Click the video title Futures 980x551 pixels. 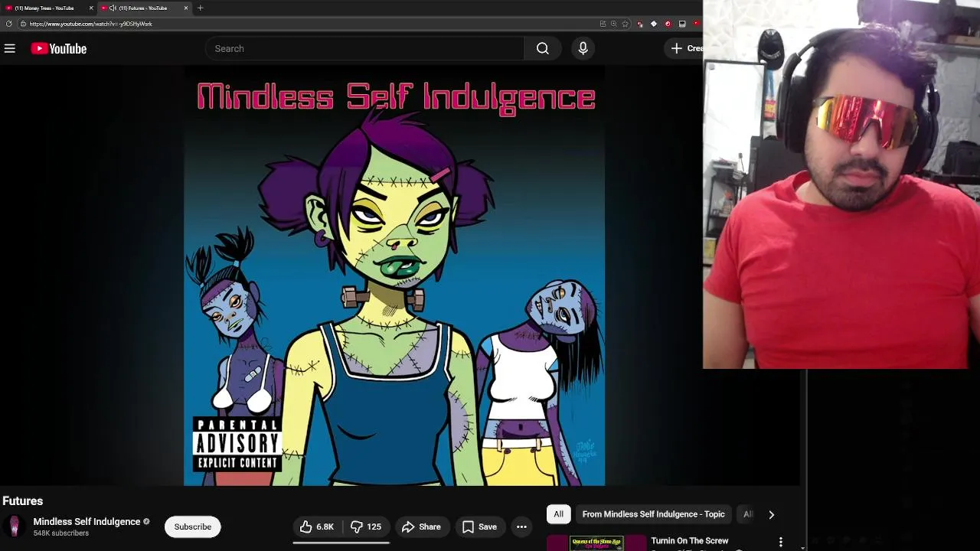(x=23, y=500)
